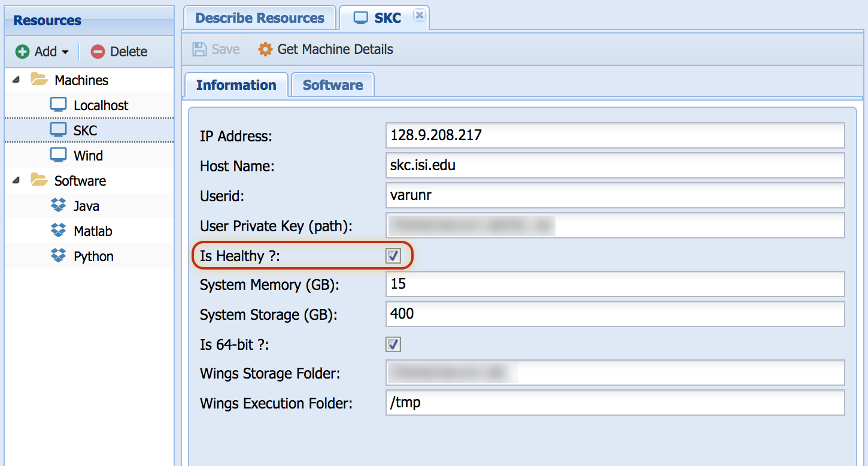Switch to the Software tab
The image size is (868, 466).
coord(332,85)
